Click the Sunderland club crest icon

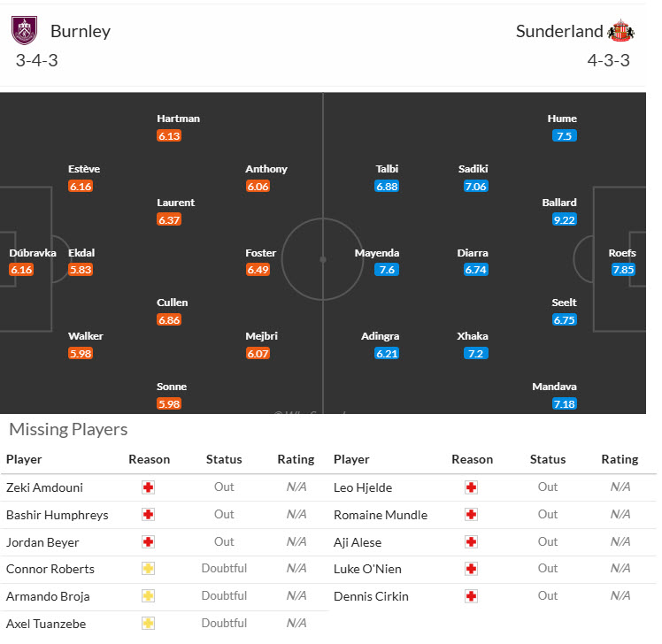click(x=620, y=31)
